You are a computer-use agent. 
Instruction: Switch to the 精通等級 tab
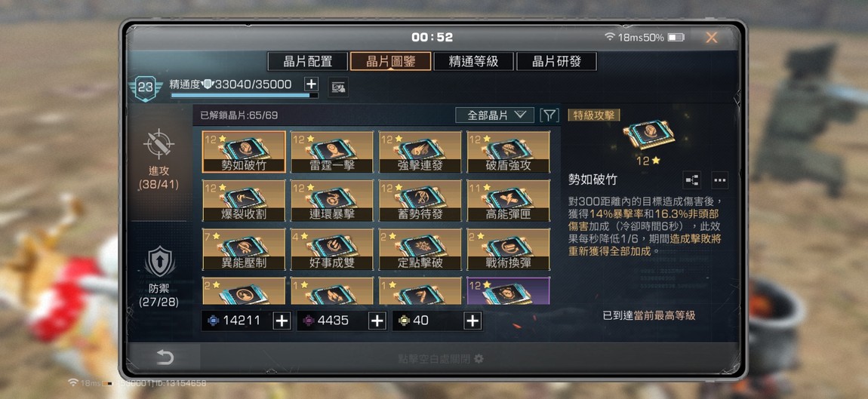pyautogui.click(x=473, y=61)
